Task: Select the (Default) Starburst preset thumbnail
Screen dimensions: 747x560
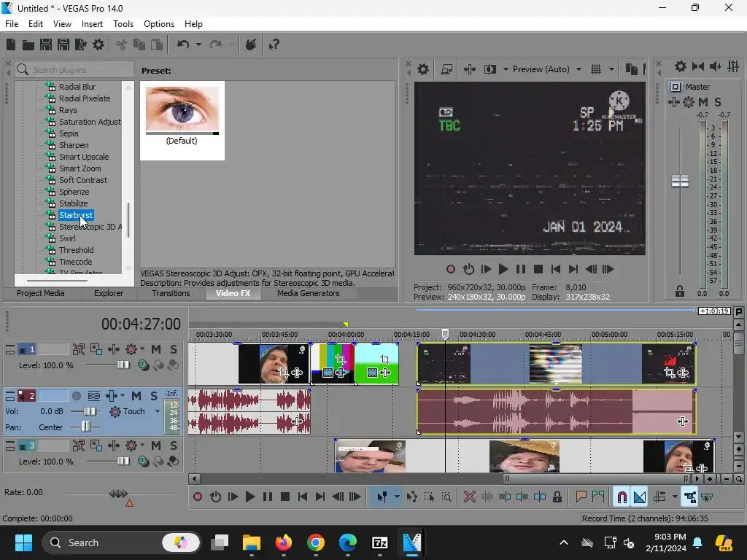Action: click(182, 120)
